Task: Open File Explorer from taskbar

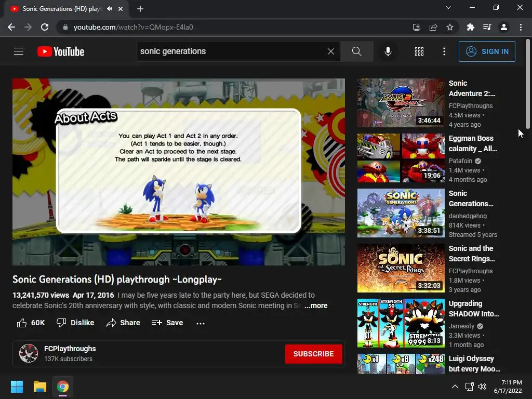Action: pos(39,387)
